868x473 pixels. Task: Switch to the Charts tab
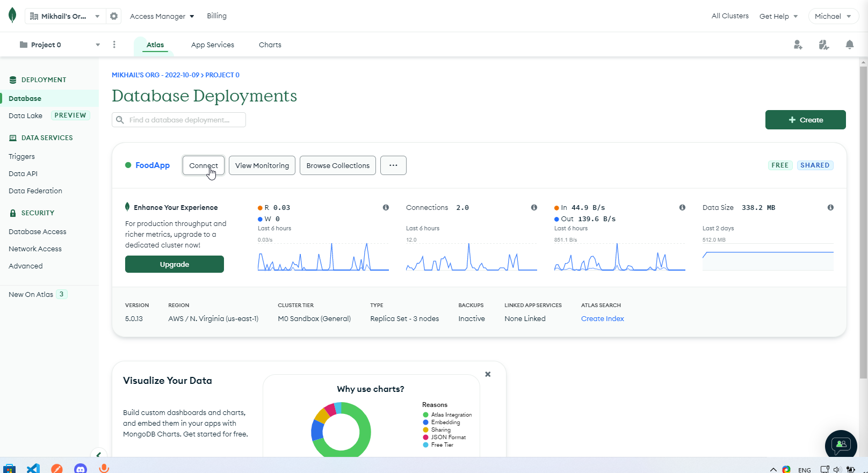[x=270, y=45]
